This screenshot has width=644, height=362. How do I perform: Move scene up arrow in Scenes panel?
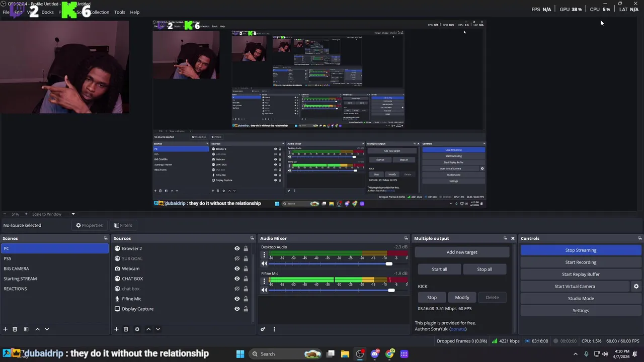(x=37, y=329)
